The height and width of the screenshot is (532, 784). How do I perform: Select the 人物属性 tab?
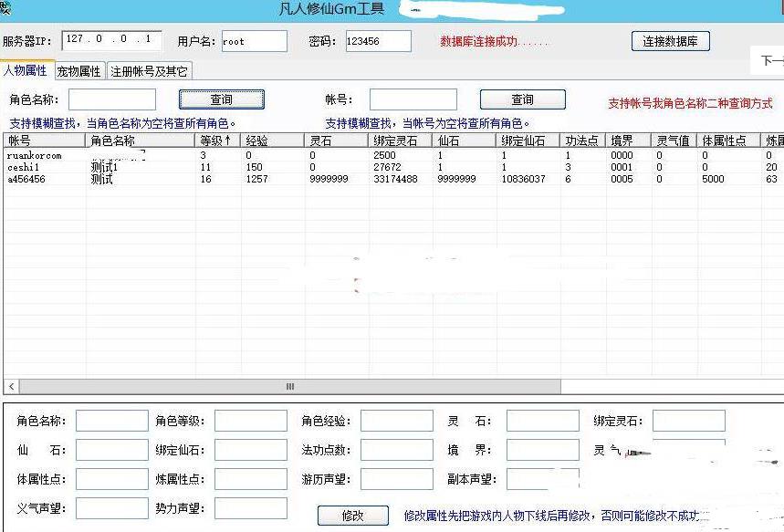coord(26,69)
